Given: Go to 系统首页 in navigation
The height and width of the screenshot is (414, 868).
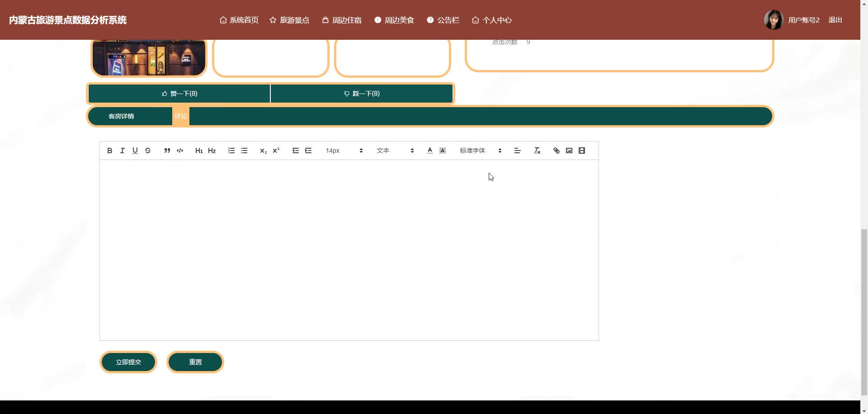Looking at the screenshot, I should tap(239, 20).
